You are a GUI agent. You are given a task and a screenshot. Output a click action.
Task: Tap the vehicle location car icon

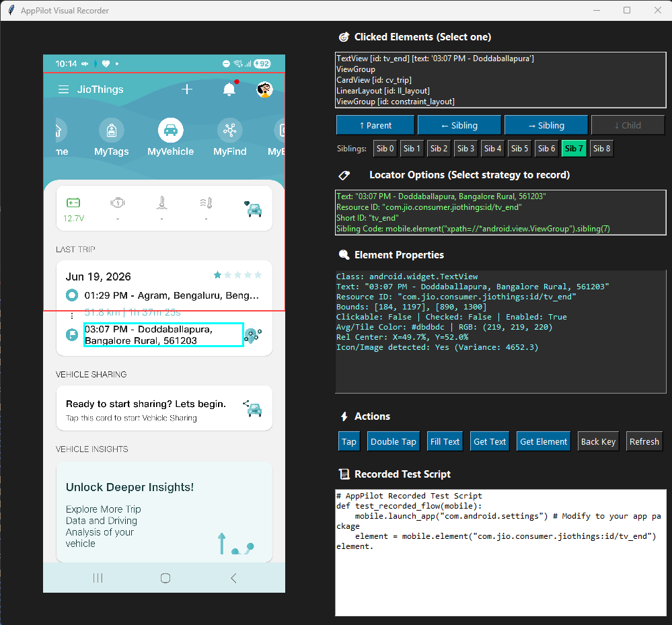tap(254, 209)
